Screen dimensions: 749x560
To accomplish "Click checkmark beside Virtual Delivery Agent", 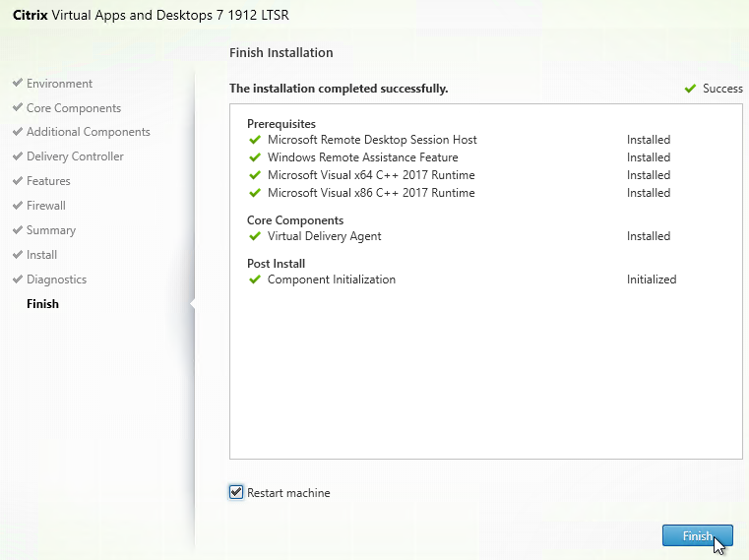I will tap(256, 236).
